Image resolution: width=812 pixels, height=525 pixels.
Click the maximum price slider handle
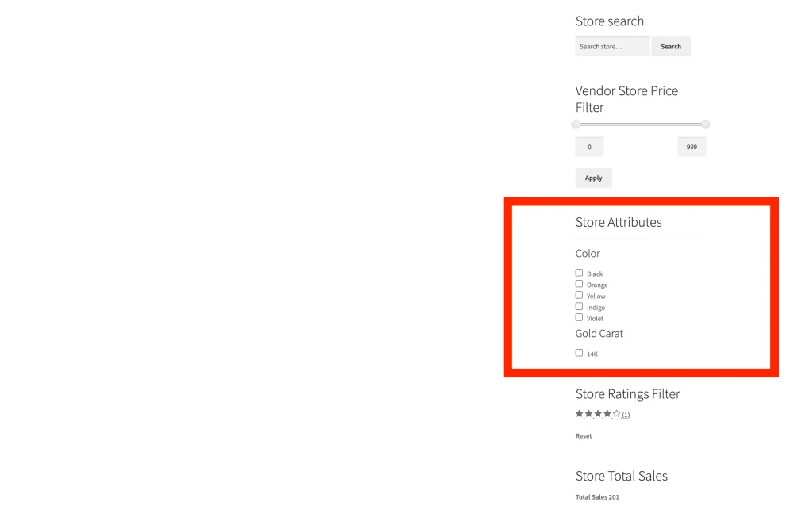705,125
